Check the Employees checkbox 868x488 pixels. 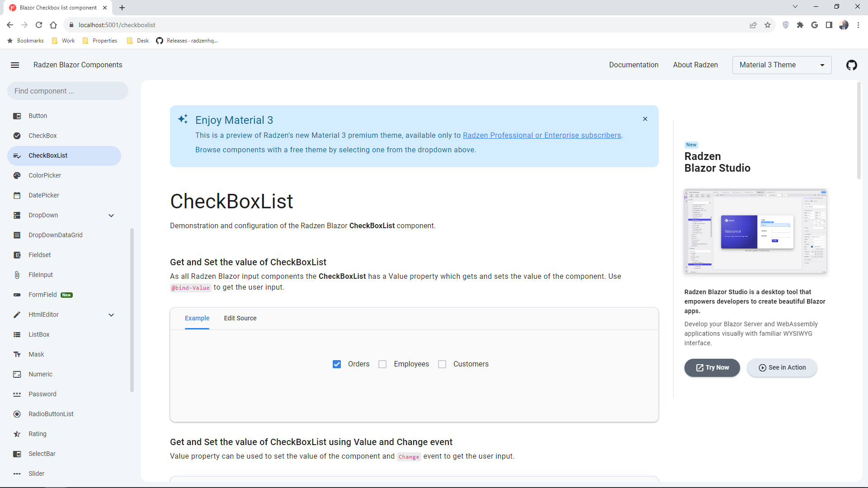tap(382, 364)
